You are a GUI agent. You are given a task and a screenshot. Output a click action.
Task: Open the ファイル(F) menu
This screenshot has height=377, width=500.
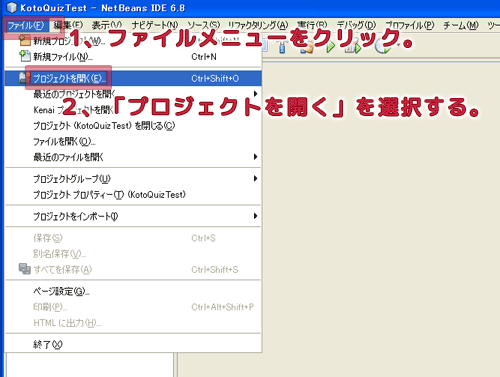26,25
